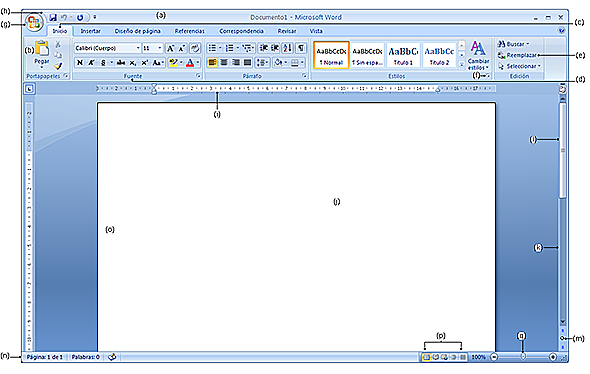Switch to the Referencias tab

(190, 31)
